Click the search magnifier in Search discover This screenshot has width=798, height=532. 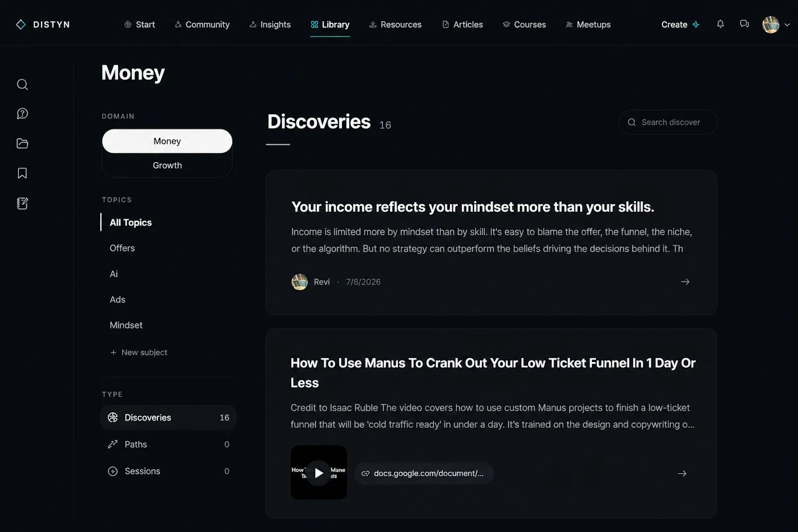click(631, 122)
